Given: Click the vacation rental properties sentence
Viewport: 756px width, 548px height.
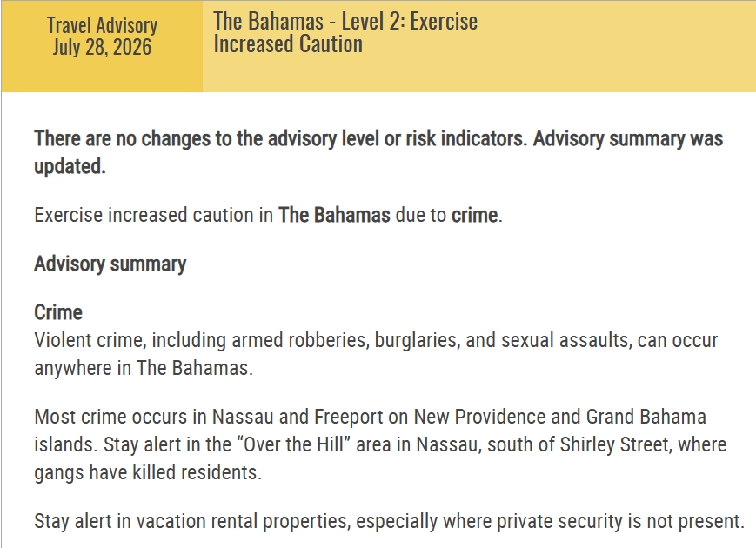Looking at the screenshot, I should point(390,521).
